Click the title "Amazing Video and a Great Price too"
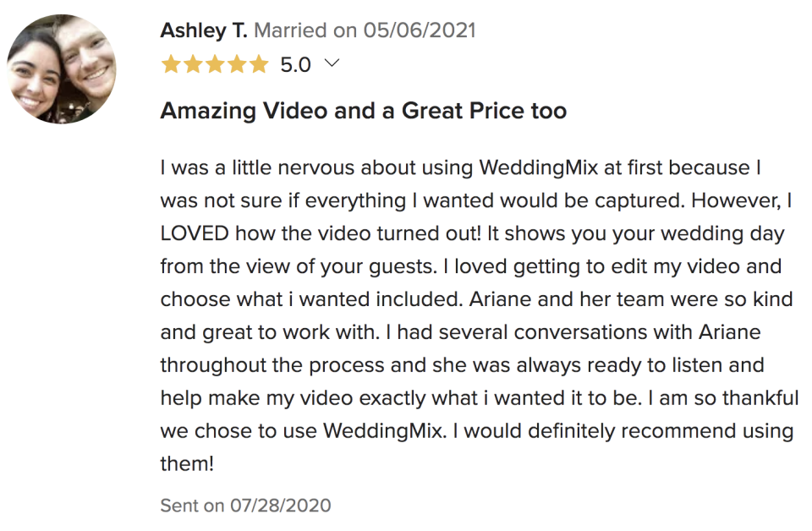 point(363,111)
